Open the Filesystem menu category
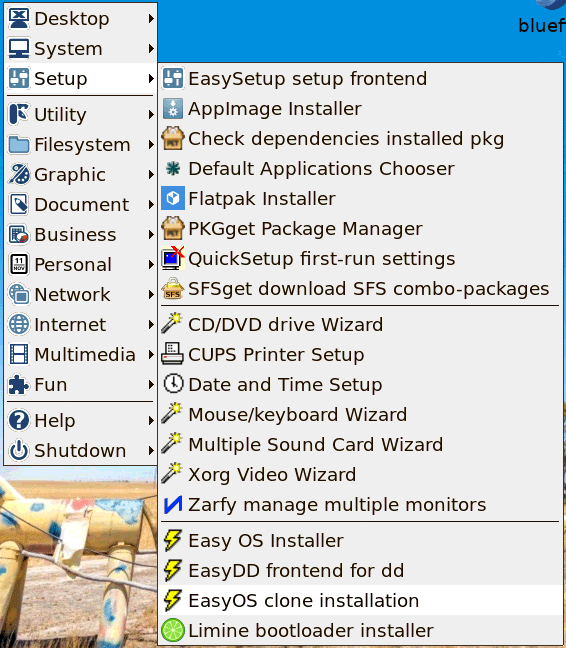 80,145
